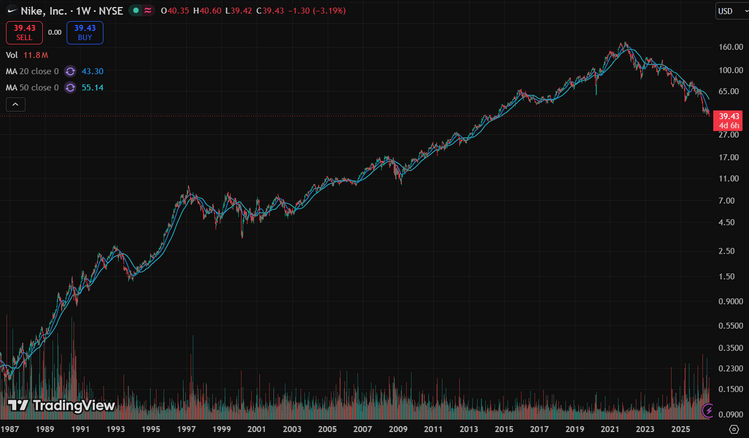Click the MA 50 value 55.14
This screenshot has height=438, width=749.
click(92, 87)
